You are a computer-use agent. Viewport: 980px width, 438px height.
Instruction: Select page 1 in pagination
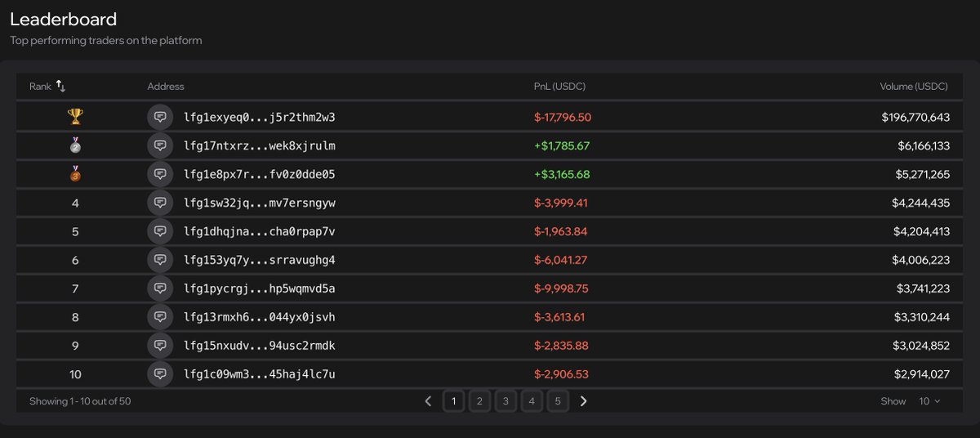[453, 401]
